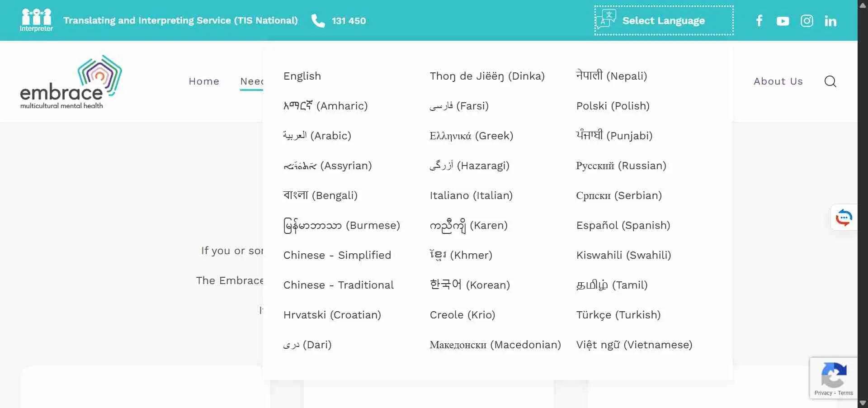Select Español (Spanish) from the language list
868x408 pixels.
(x=623, y=225)
